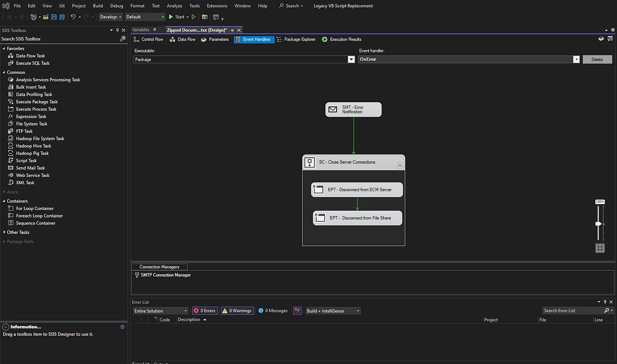Screen dimensions: 617x364
Task: Select the XML Task toolbox item
Action: pyautogui.click(x=22, y=183)
